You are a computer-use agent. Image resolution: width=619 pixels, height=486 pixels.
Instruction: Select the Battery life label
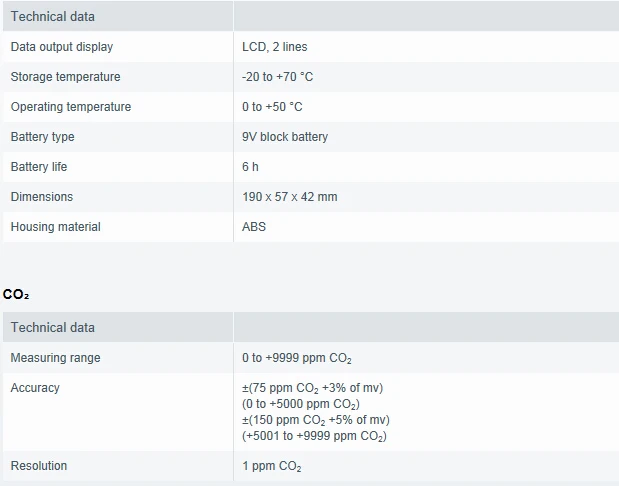click(x=39, y=167)
